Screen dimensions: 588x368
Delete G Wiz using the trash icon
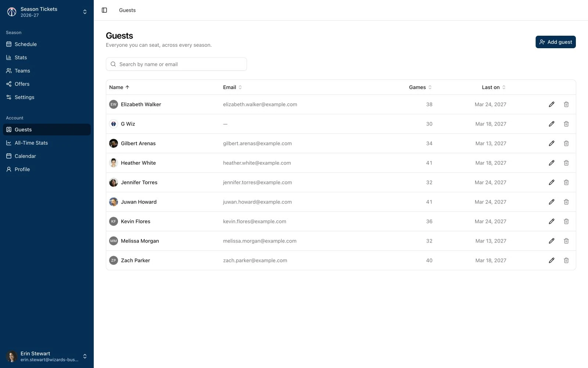(x=566, y=124)
